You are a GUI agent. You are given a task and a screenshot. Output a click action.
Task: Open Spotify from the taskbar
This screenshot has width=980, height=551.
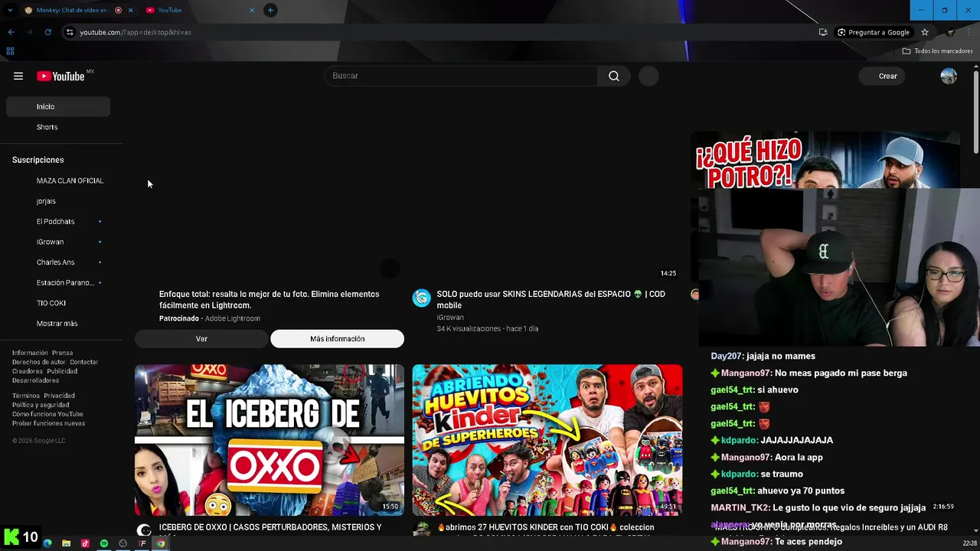(x=104, y=543)
